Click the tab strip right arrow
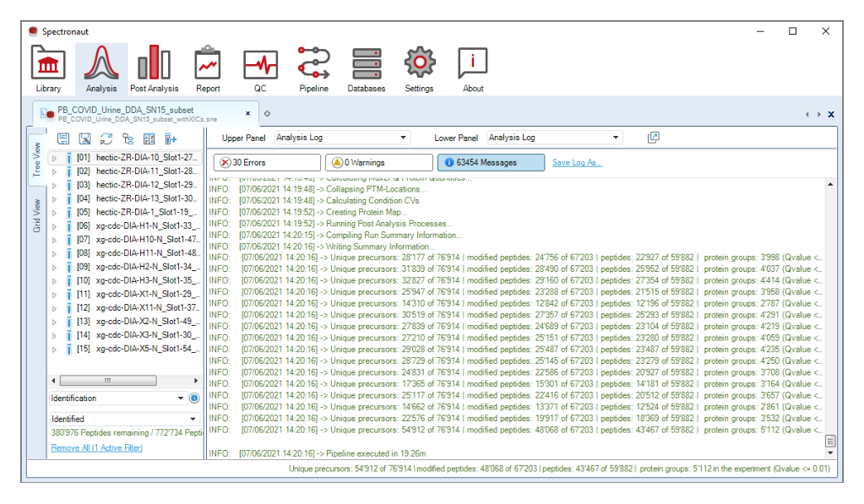Image resolution: width=864 pixels, height=504 pixels. point(819,114)
